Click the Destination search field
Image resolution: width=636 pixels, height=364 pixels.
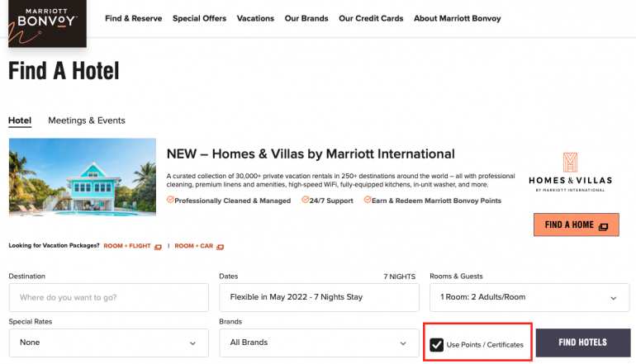[x=108, y=297]
